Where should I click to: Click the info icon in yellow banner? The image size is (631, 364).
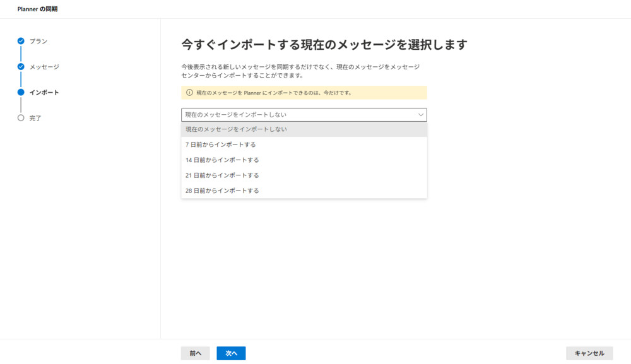click(x=189, y=93)
